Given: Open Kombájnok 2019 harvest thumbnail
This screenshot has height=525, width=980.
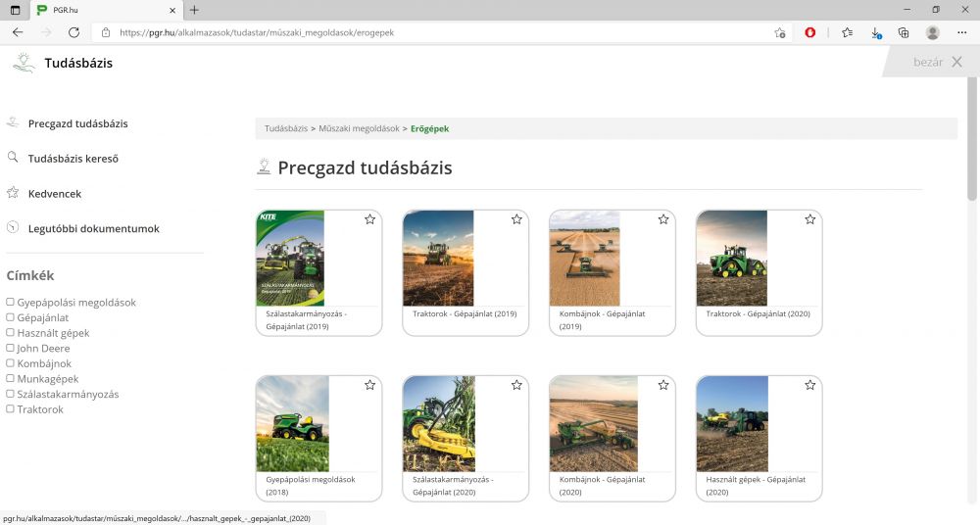Looking at the screenshot, I should tap(584, 259).
